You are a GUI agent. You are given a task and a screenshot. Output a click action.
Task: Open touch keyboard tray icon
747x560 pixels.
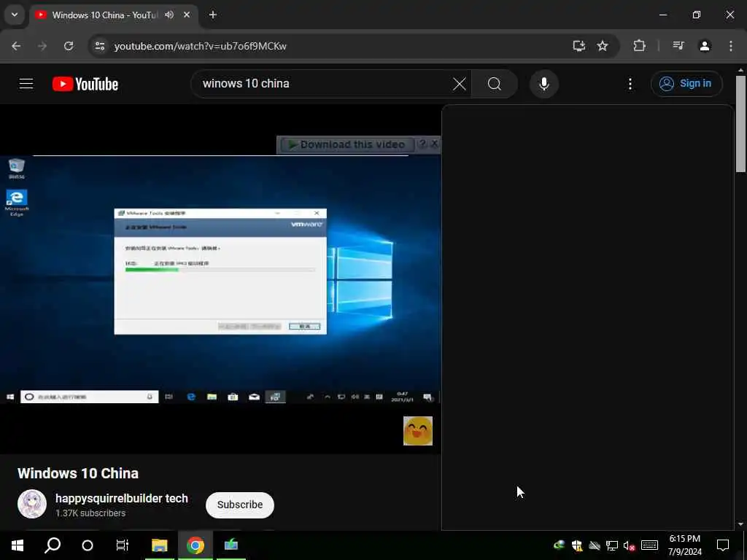point(649,545)
